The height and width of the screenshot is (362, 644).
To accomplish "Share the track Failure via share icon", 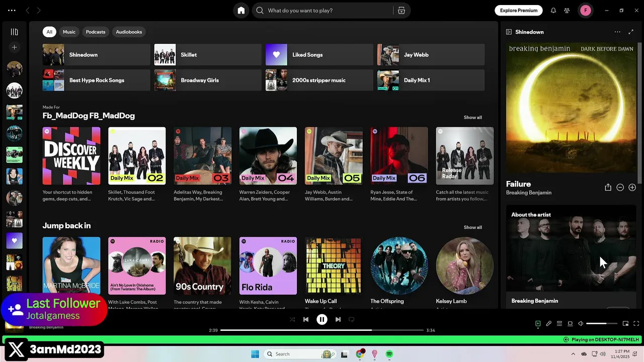I will click(608, 188).
